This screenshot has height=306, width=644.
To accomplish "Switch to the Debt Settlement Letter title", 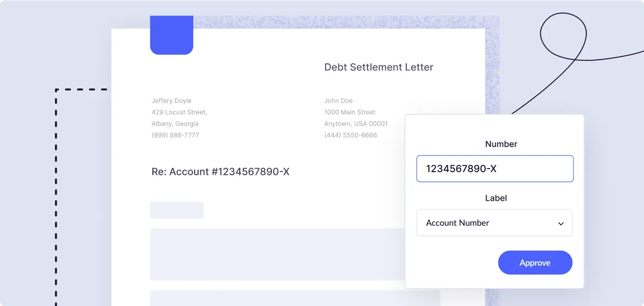I will pos(379,67).
